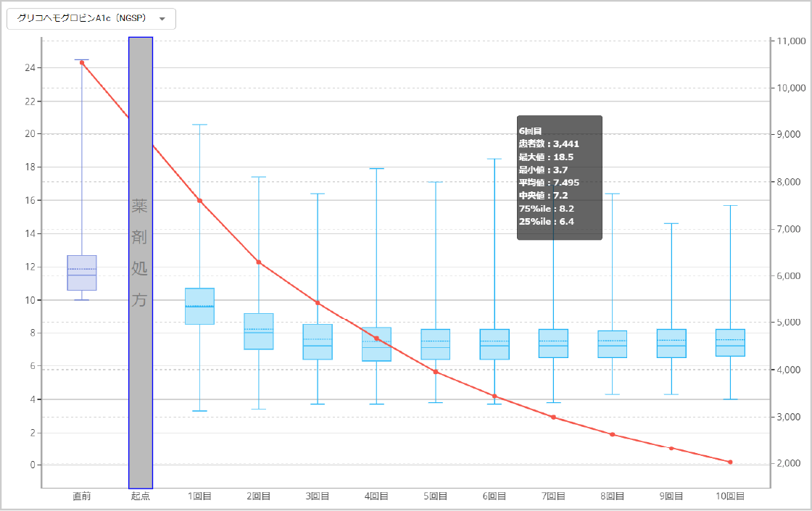Click the 3回目 x-axis label
812x511 pixels.
pyautogui.click(x=318, y=497)
